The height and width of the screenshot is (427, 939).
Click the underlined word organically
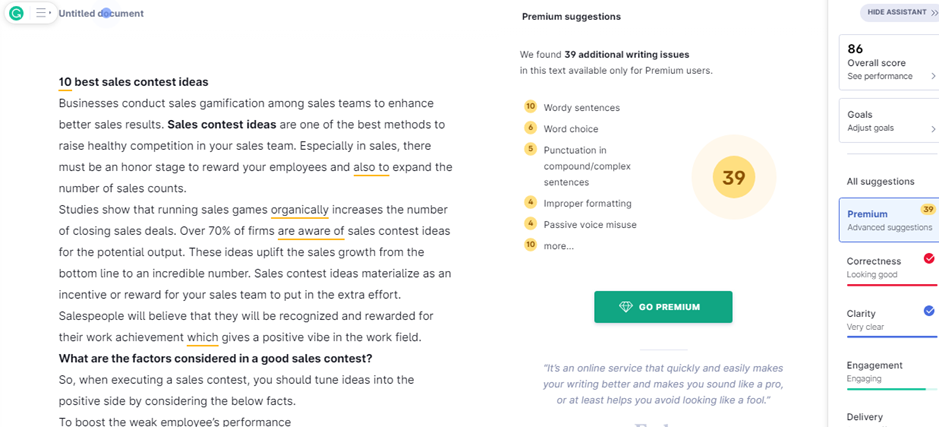pos(300,210)
